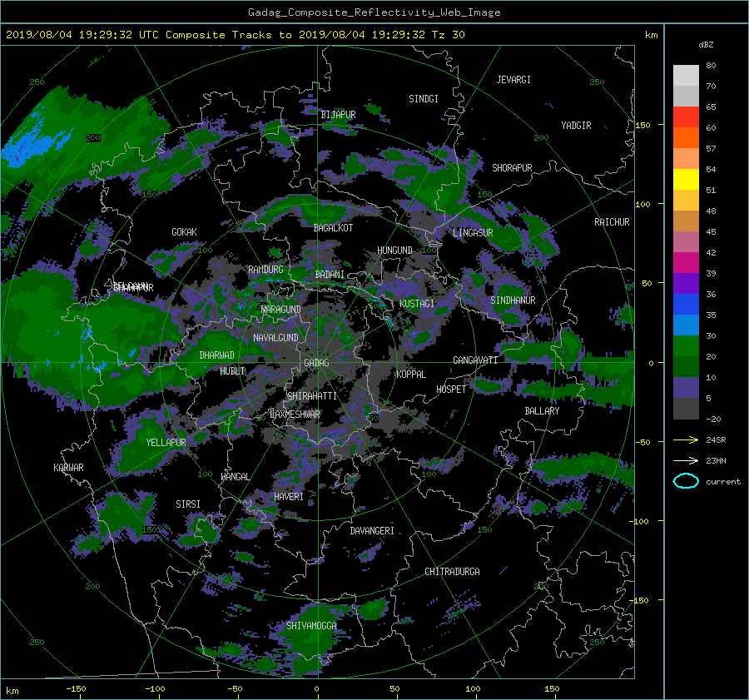749x700 pixels.
Task: Click the BAGALKOT city label
Action: 333,228
